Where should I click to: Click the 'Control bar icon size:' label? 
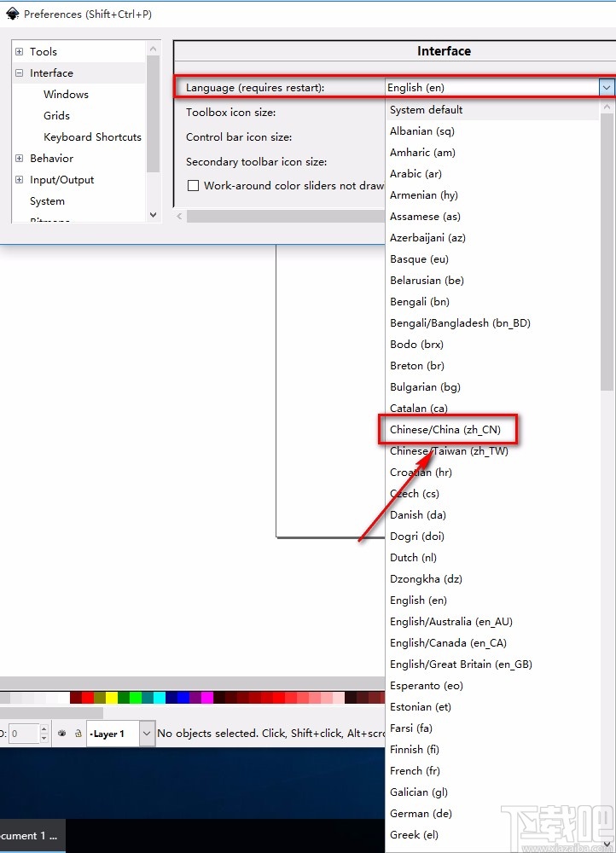click(x=239, y=137)
